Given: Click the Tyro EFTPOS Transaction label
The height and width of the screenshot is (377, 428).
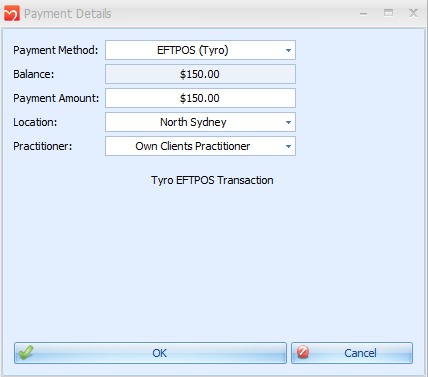Looking at the screenshot, I should [x=212, y=180].
